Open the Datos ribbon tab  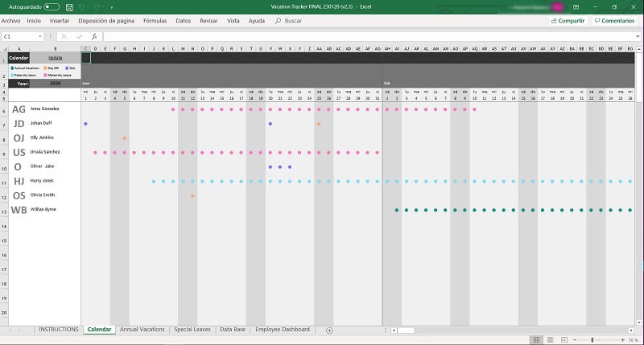(x=184, y=21)
